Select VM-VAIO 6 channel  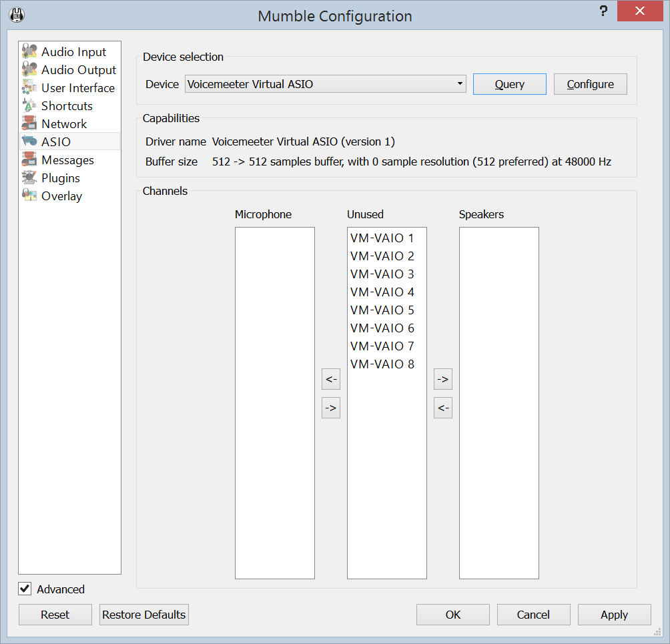tap(386, 328)
